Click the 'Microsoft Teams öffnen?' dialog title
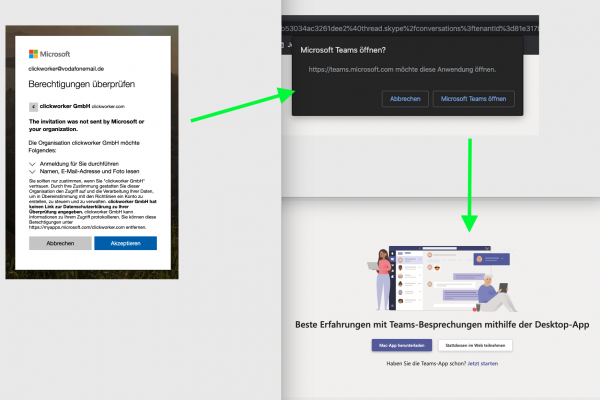Image resolution: width=600 pixels, height=400 pixels. pyautogui.click(x=343, y=50)
